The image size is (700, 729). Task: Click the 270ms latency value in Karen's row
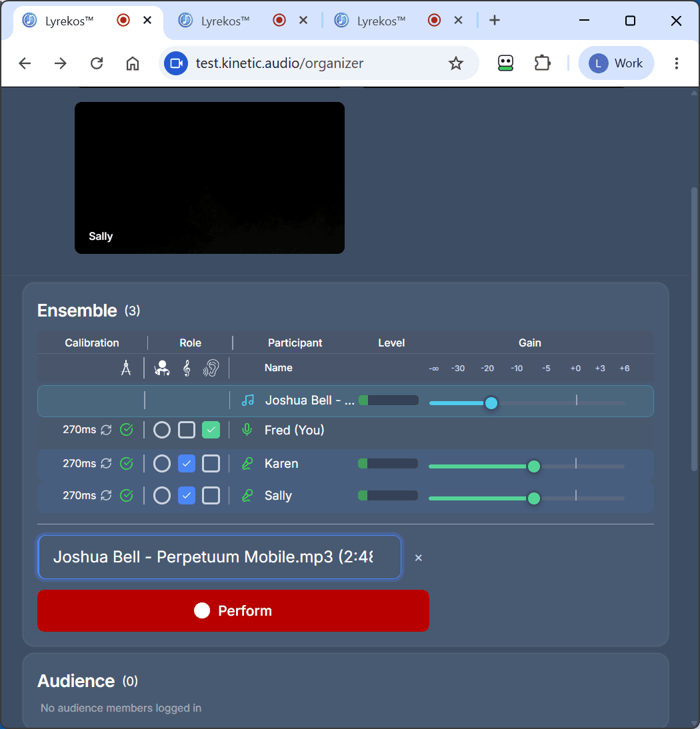(79, 464)
